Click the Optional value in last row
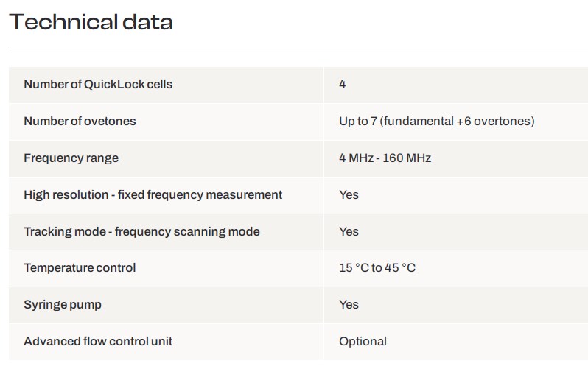588x369 pixels. 363,341
